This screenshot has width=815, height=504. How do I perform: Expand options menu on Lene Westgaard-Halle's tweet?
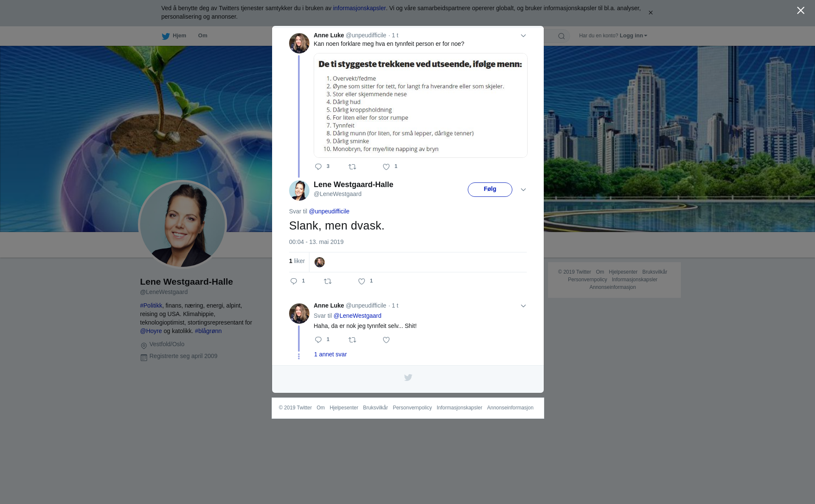point(523,190)
